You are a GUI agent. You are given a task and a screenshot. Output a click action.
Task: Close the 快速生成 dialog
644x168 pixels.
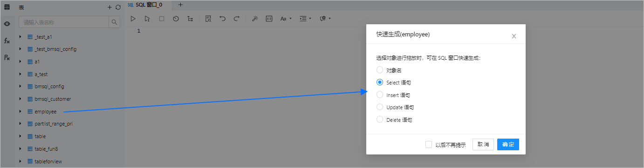pos(514,36)
